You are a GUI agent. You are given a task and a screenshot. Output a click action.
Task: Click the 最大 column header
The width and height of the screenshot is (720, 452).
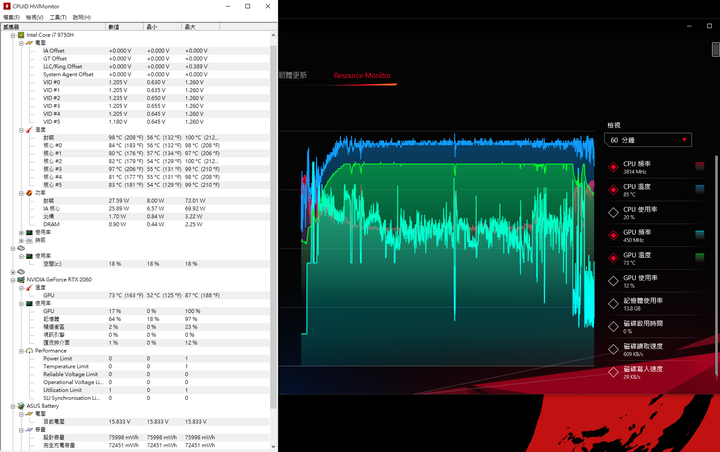(x=201, y=27)
